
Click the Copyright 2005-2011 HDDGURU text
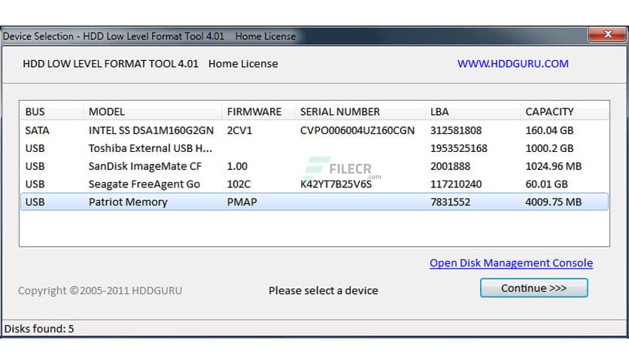(100, 290)
